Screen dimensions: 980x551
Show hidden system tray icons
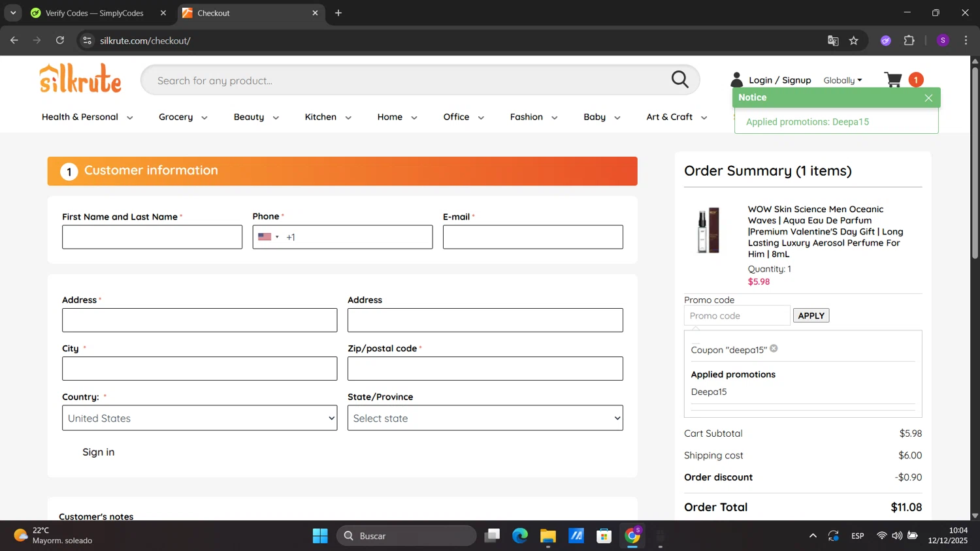(x=813, y=536)
